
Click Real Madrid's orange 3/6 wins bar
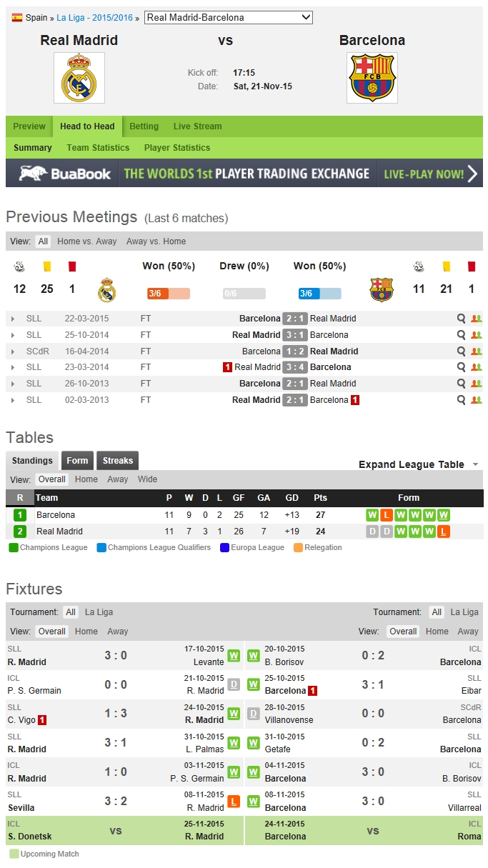tap(168, 294)
